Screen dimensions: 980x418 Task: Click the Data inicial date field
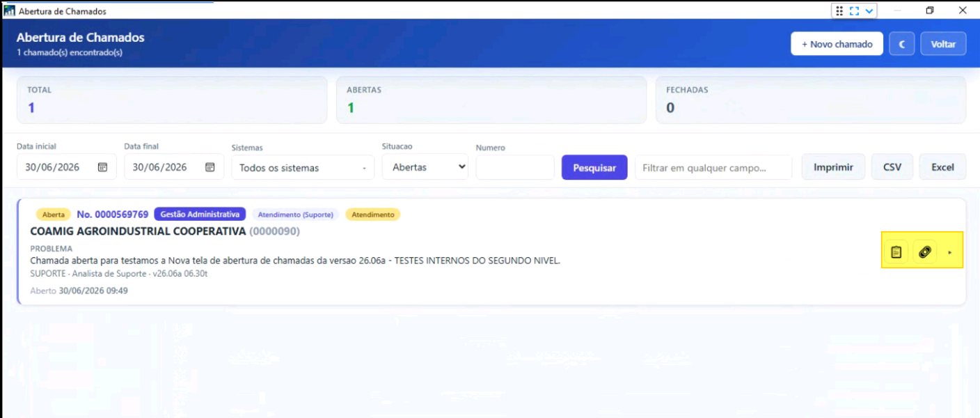point(67,167)
